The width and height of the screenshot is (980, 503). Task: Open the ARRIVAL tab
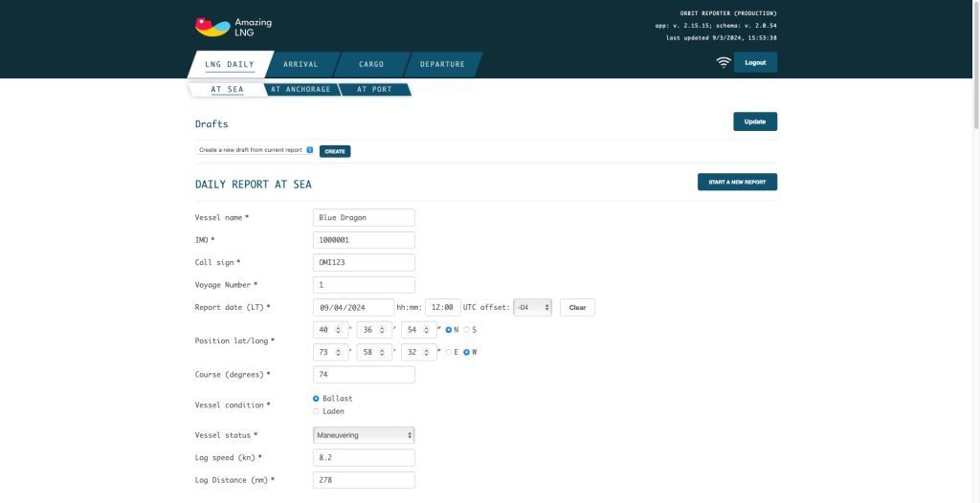[x=301, y=64]
